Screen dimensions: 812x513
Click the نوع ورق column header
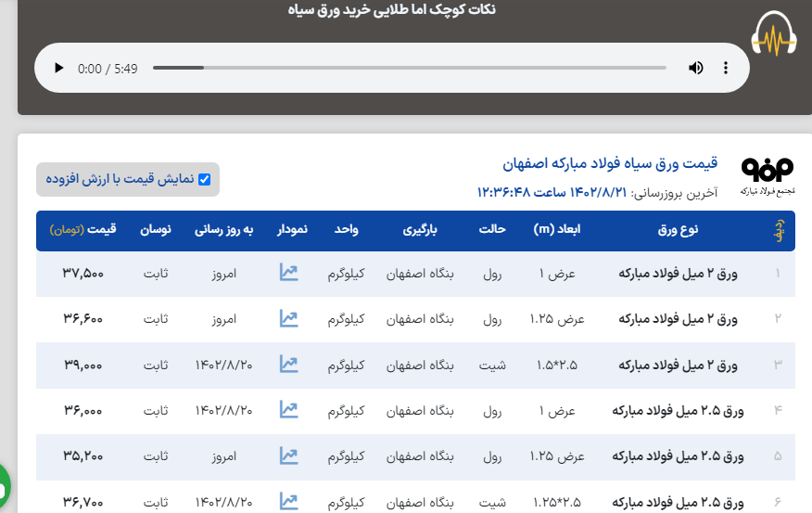tap(681, 229)
